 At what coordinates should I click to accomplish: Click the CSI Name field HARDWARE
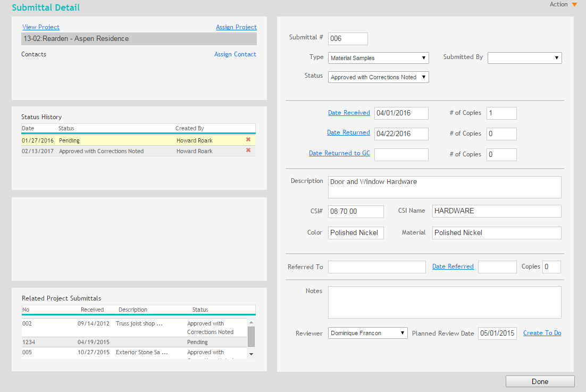pos(497,211)
